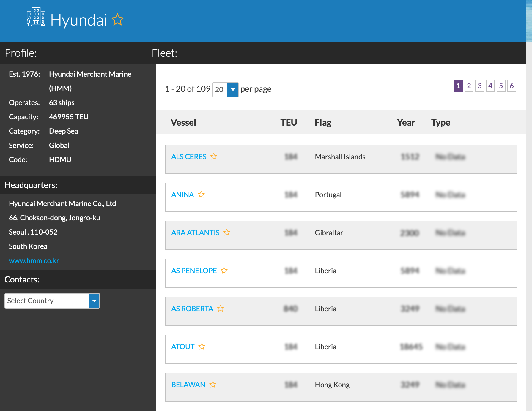This screenshot has height=411, width=532.
Task: Open the AS PENELOPE vessel link
Action: pos(194,271)
